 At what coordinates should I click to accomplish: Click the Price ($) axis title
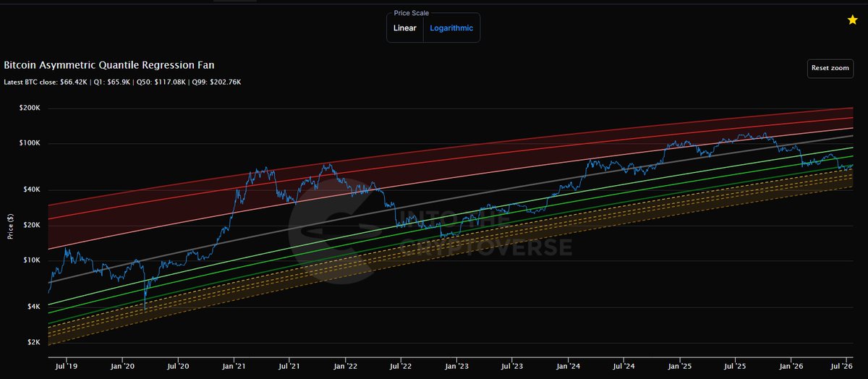pyautogui.click(x=11, y=228)
